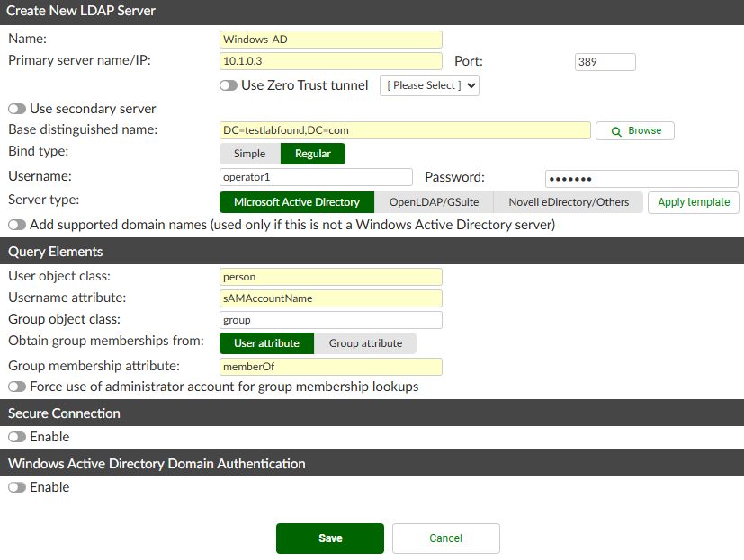
Task: Enable the Use secondary server toggle
Action: [16, 108]
